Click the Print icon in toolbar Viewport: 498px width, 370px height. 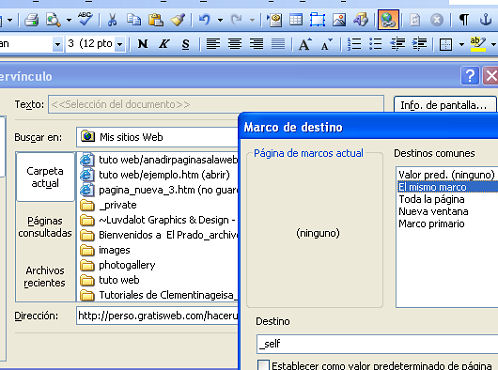[x=32, y=20]
